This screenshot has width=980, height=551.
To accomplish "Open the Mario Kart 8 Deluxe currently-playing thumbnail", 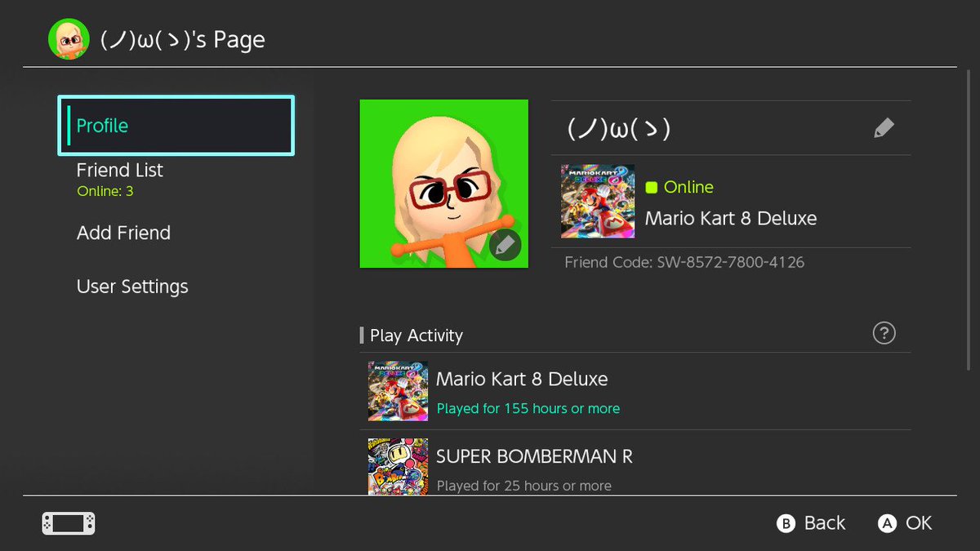I will pos(598,202).
